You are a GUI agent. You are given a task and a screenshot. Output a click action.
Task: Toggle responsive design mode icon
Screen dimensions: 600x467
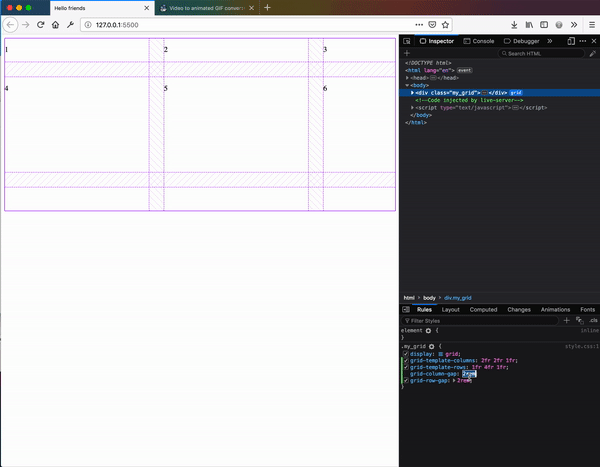[571, 41]
